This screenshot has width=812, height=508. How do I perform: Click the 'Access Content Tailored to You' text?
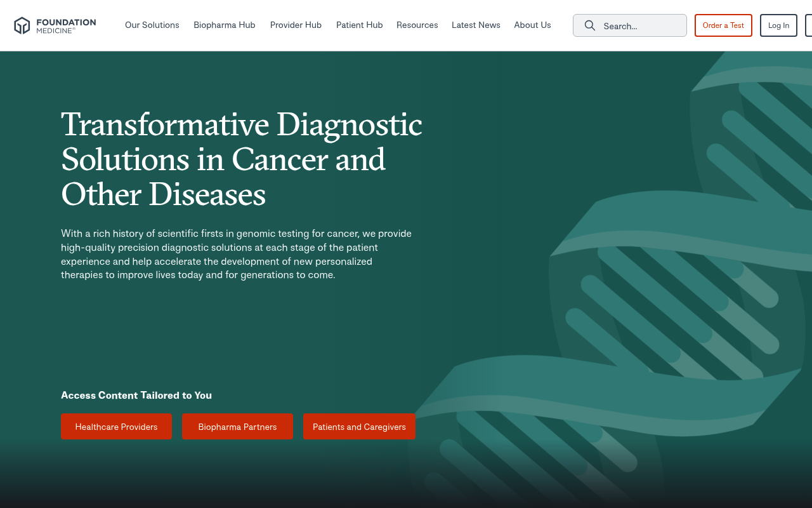136,396
